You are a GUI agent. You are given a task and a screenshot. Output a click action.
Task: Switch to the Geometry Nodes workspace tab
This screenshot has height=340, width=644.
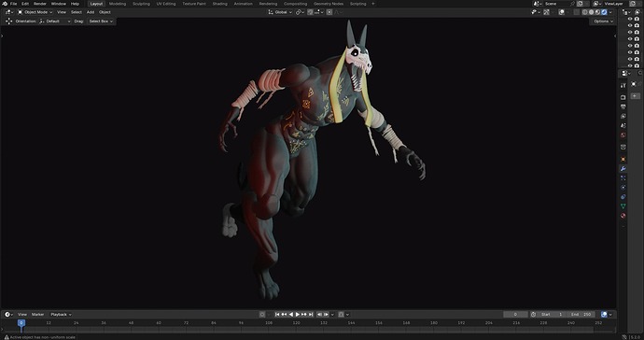click(x=329, y=4)
